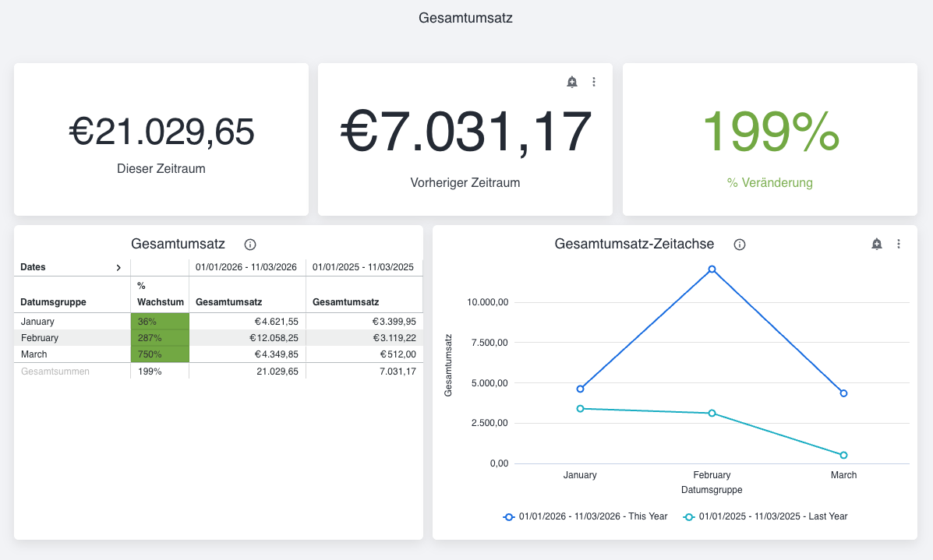Click the alert bell on Vorheriger Zeitraum card

coord(572,82)
